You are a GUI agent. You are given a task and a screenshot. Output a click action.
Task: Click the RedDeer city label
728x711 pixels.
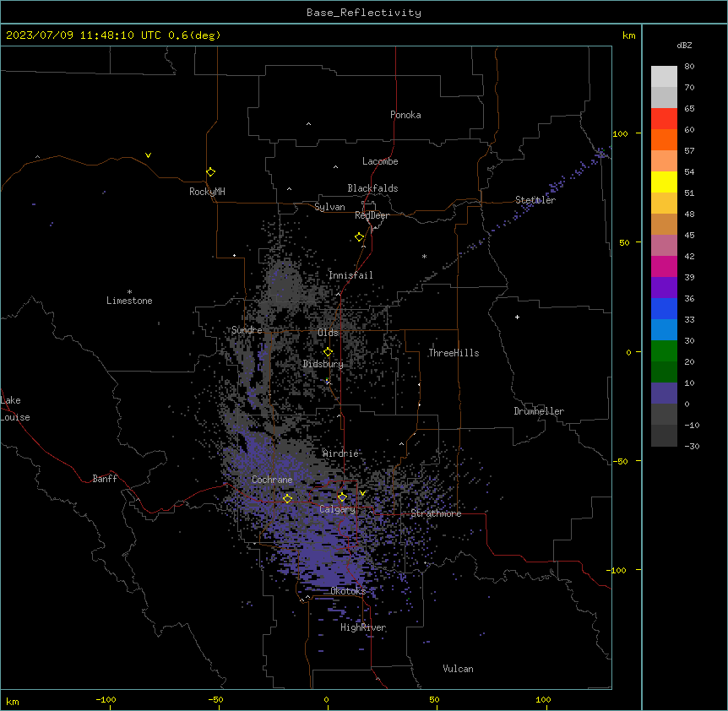(x=372, y=215)
